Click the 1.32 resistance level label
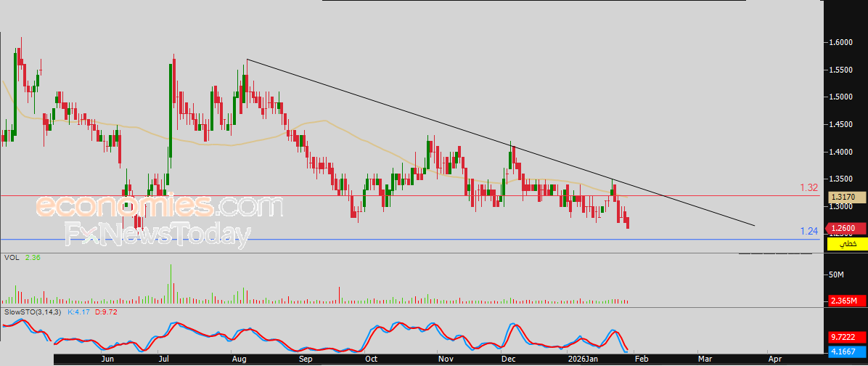Viewport: 868px width, 366px height. point(809,187)
